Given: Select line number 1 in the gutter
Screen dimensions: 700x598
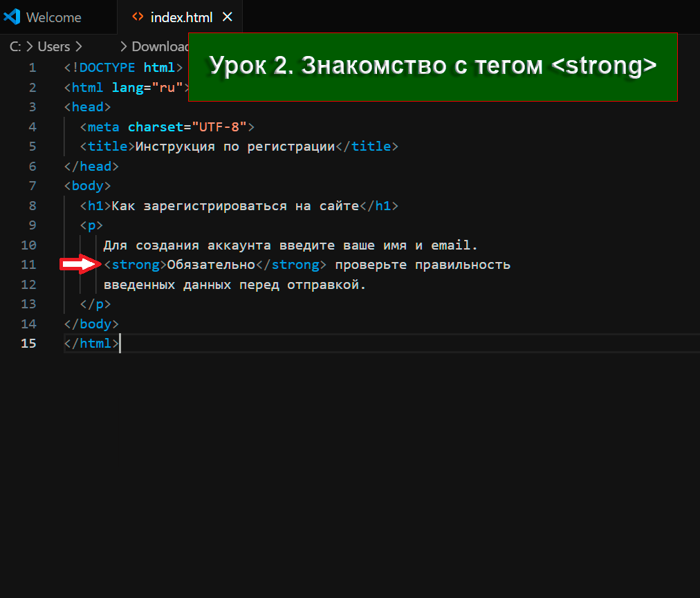Looking at the screenshot, I should point(32,68).
